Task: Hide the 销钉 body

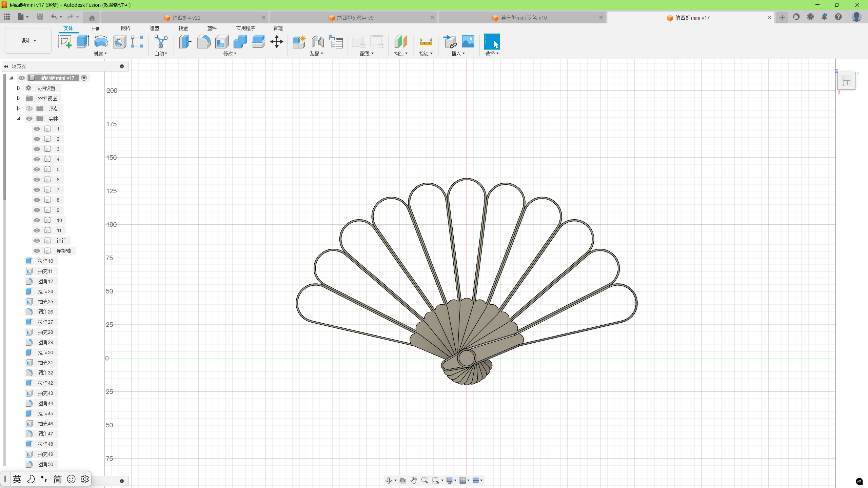Action: click(37, 241)
